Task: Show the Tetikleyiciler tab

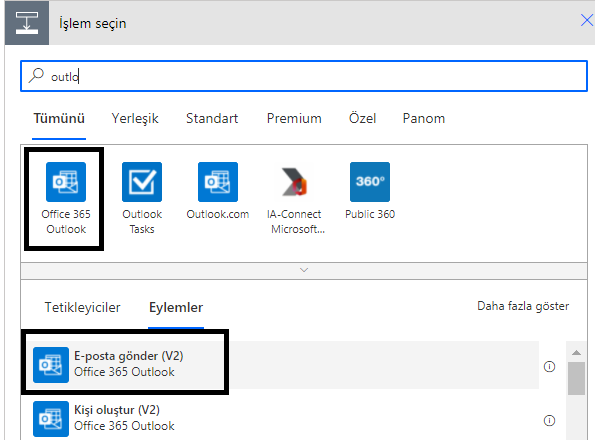Action: pos(82,307)
